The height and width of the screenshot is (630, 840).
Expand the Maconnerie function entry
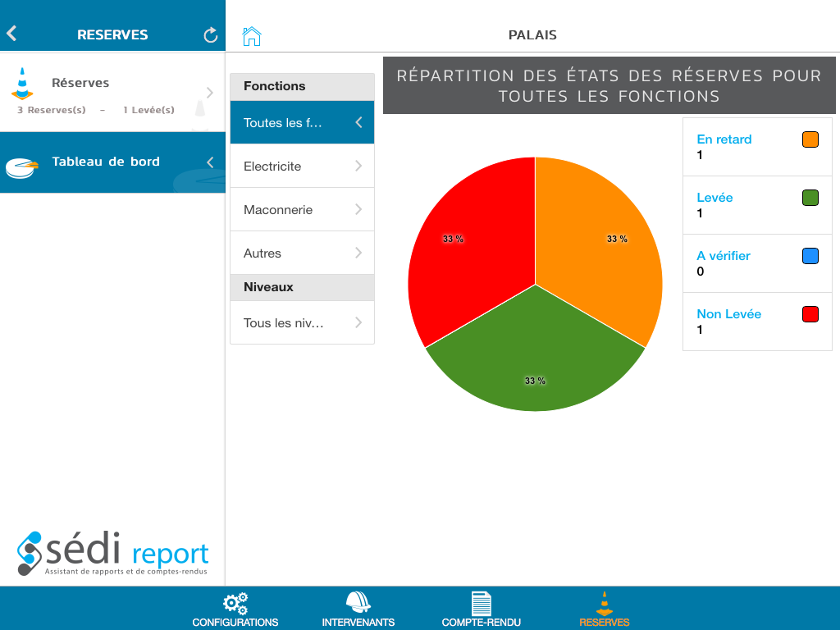pos(302,210)
